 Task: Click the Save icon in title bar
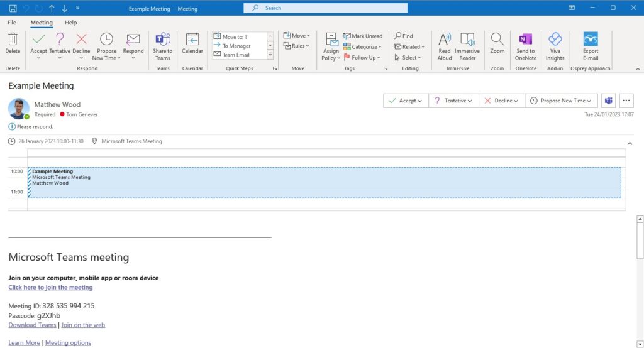click(13, 8)
